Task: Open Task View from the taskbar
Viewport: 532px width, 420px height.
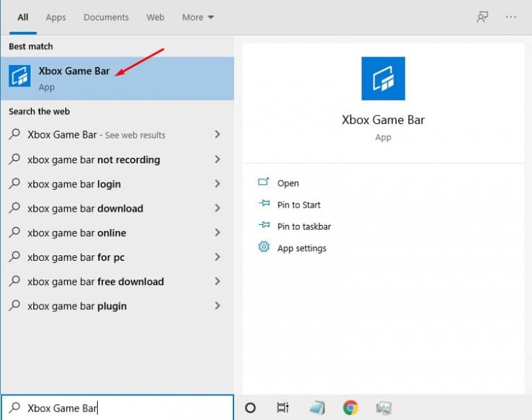Action: [283, 408]
